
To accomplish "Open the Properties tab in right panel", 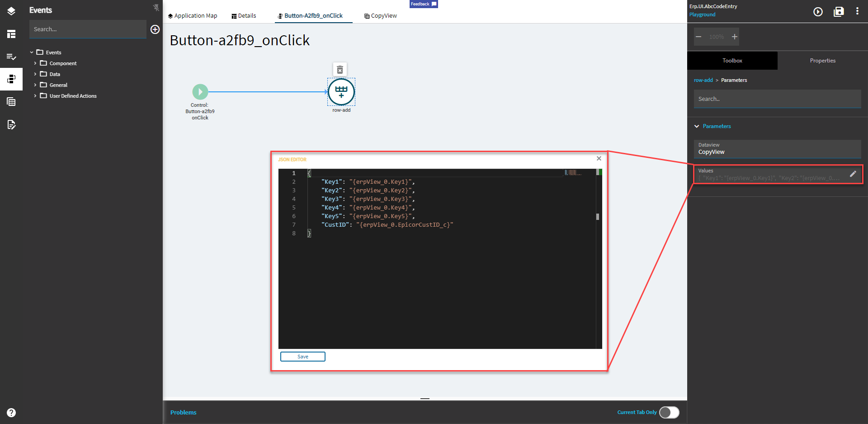I will click(822, 60).
